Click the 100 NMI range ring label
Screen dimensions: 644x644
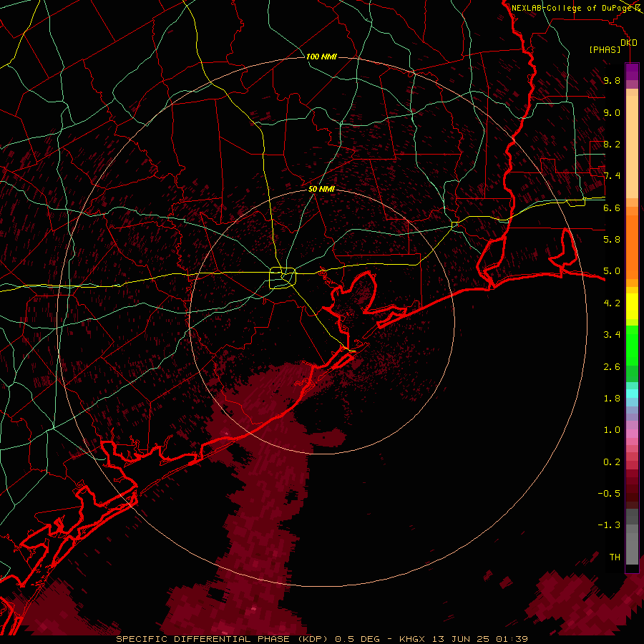click(321, 57)
